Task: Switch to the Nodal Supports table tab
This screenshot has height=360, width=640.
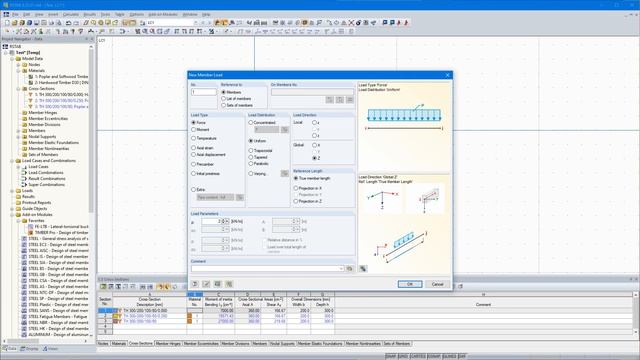Action: pyautogui.click(x=282, y=344)
